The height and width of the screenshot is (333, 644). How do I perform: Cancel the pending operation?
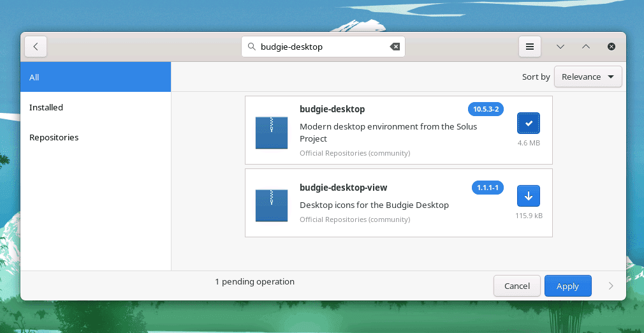pos(517,286)
